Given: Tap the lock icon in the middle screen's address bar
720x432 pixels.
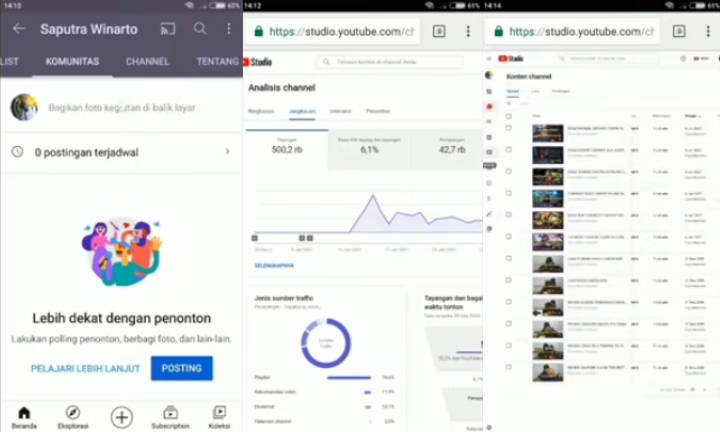Looking at the screenshot, I should 259,31.
